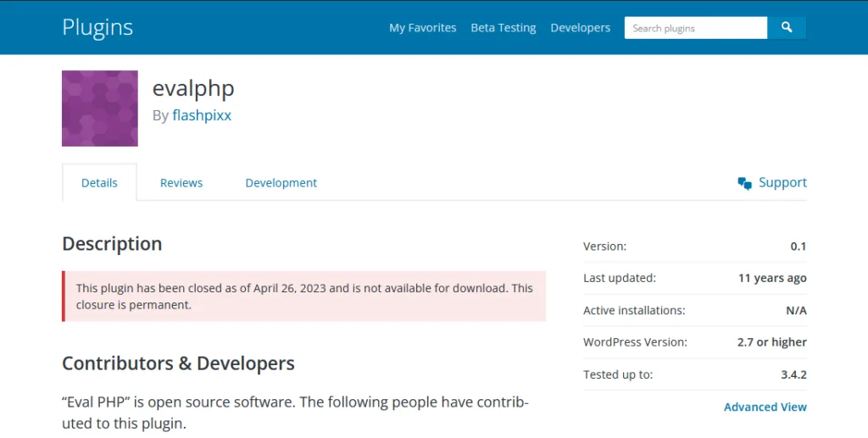This screenshot has width=868, height=438.
Task: Click the 'Eval PHP' open source paragraph
Action: coord(296,413)
